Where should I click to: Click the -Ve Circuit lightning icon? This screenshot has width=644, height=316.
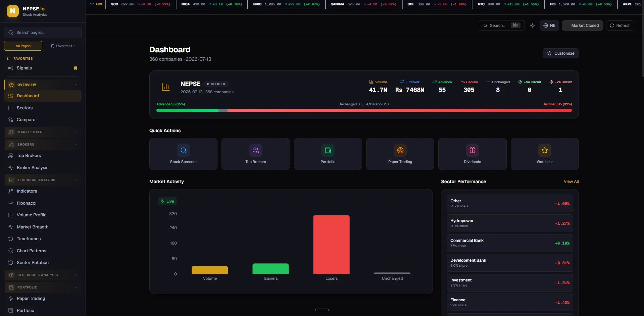click(551, 82)
